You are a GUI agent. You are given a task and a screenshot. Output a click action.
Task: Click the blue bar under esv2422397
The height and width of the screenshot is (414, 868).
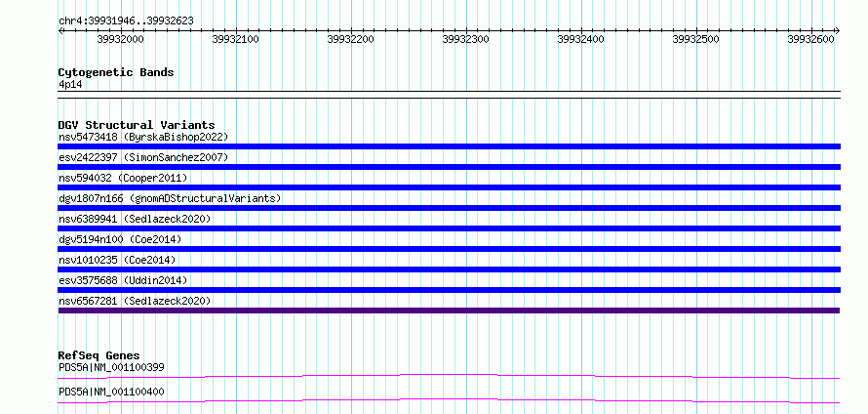[x=449, y=167]
